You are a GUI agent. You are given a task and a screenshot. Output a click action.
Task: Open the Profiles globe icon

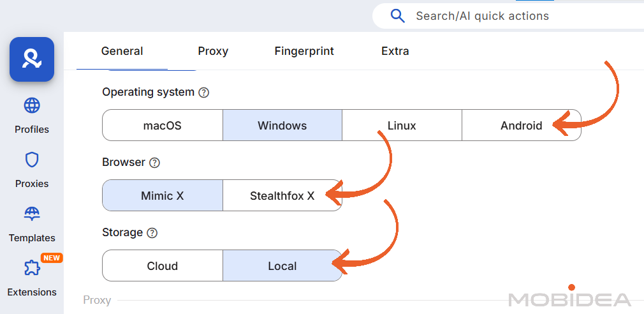[32, 106]
